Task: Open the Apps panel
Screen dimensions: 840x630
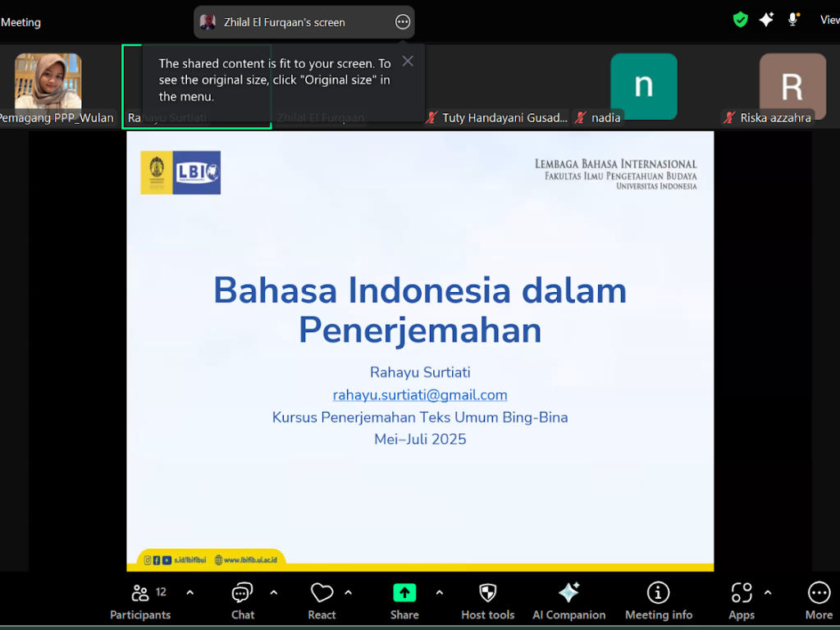Action: (742, 601)
